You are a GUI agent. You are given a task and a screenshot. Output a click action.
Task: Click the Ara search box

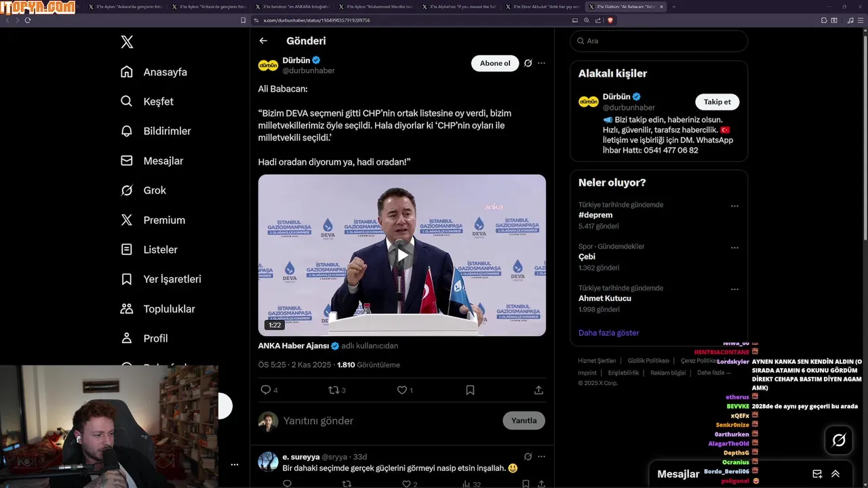click(x=658, y=41)
